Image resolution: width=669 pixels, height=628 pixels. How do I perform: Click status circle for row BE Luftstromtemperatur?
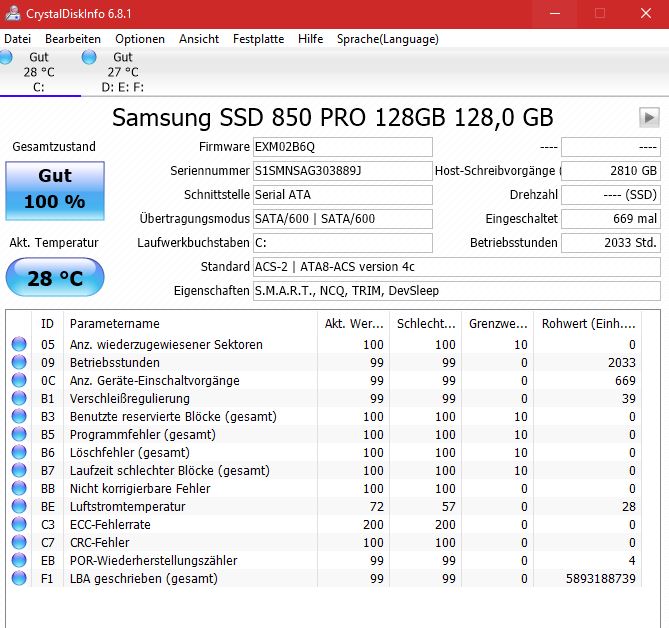19,506
